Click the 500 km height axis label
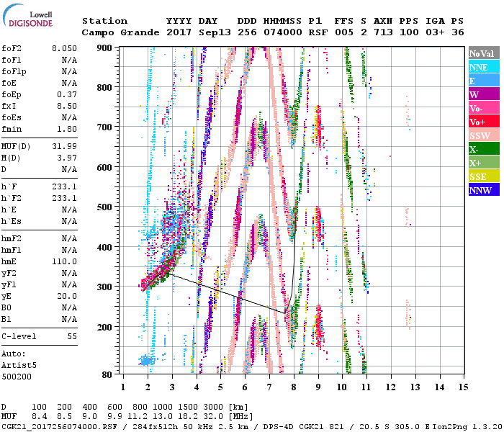The width and height of the screenshot is (504, 432). [x=104, y=207]
